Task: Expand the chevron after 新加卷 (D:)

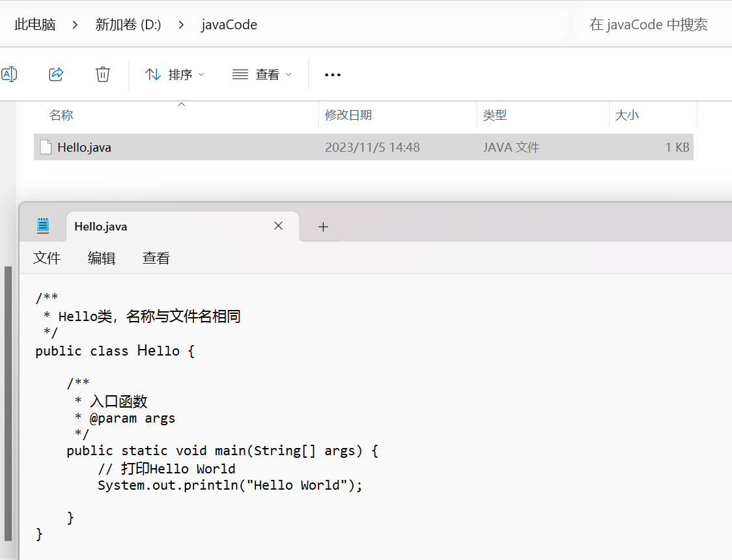Action: (x=181, y=25)
